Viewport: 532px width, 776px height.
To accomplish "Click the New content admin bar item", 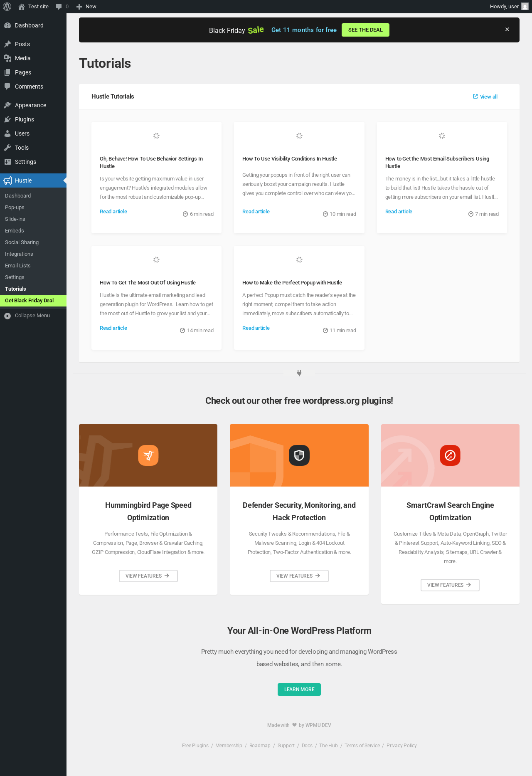I will pyautogui.click(x=86, y=7).
